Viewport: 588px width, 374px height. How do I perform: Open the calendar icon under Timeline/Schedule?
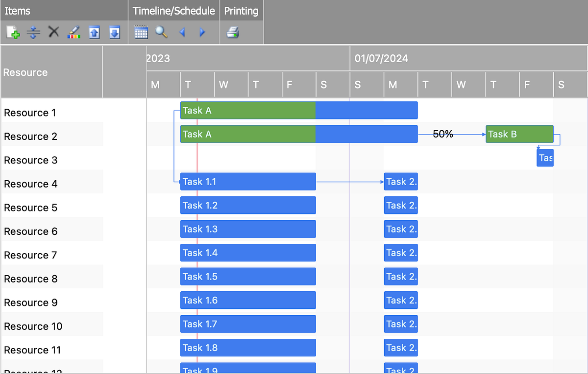tap(141, 32)
